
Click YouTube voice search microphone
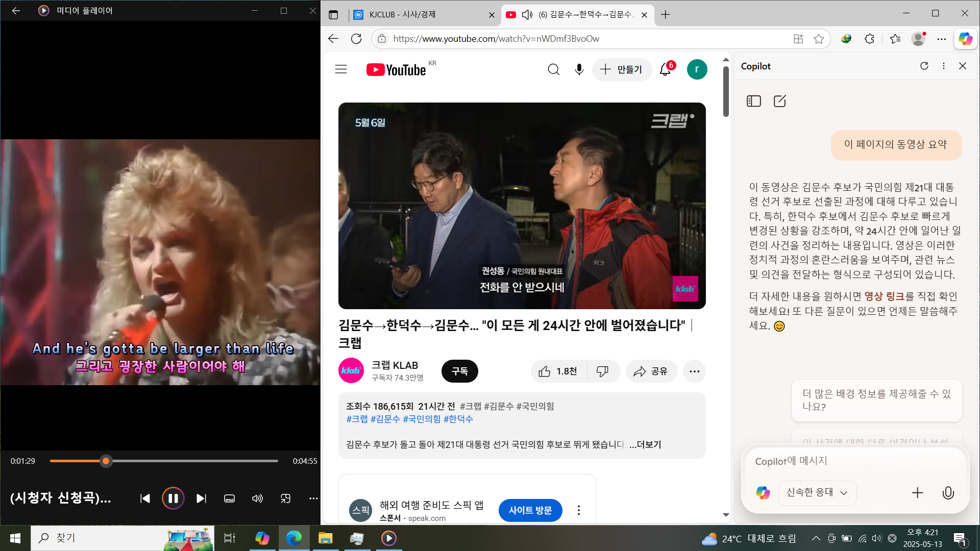579,69
